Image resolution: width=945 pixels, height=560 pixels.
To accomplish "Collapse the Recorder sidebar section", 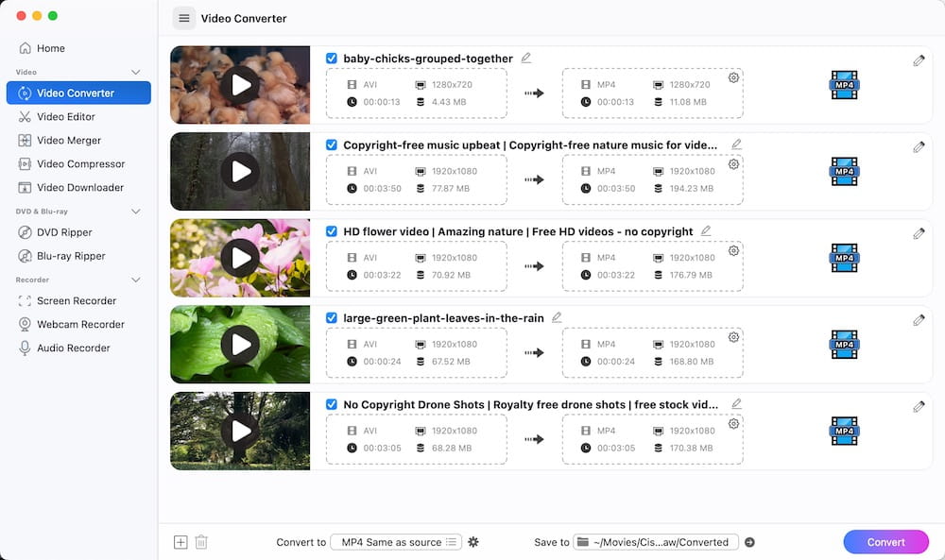I will (135, 280).
